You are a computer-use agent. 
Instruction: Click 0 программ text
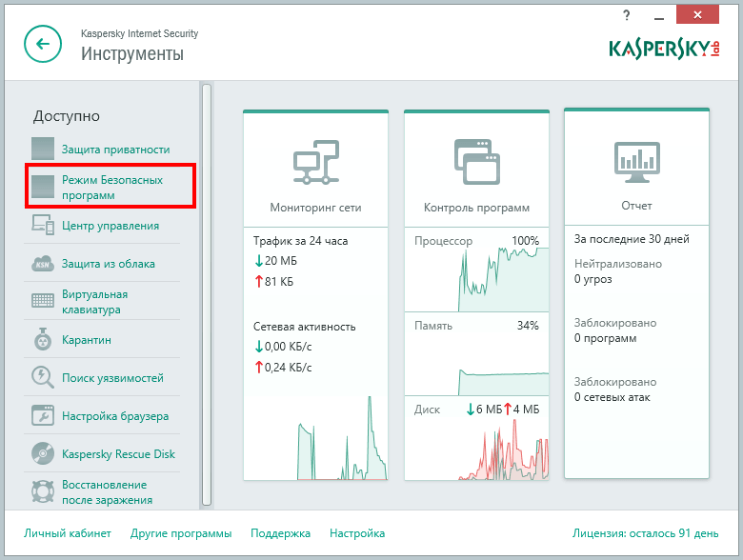click(x=605, y=338)
